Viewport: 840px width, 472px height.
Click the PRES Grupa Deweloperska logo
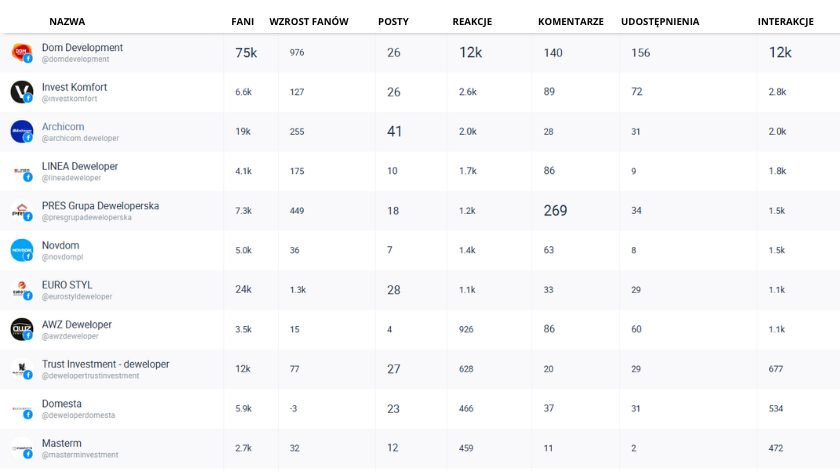point(21,211)
